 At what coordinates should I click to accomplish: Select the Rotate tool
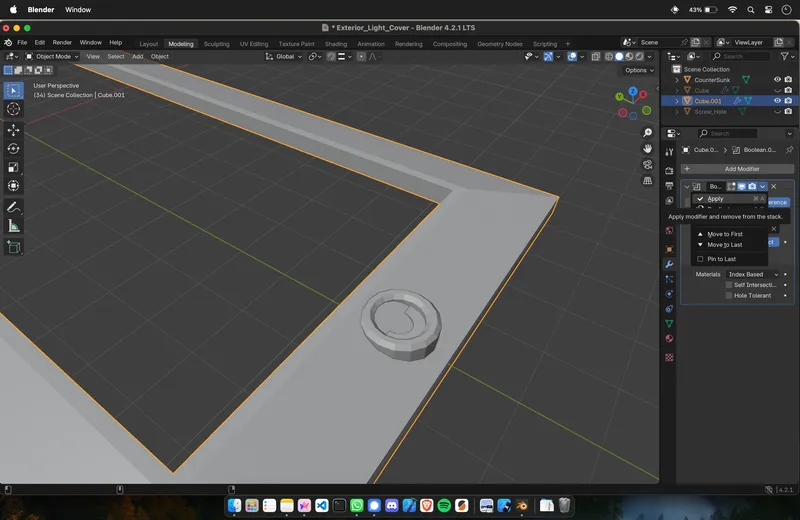coord(14,148)
